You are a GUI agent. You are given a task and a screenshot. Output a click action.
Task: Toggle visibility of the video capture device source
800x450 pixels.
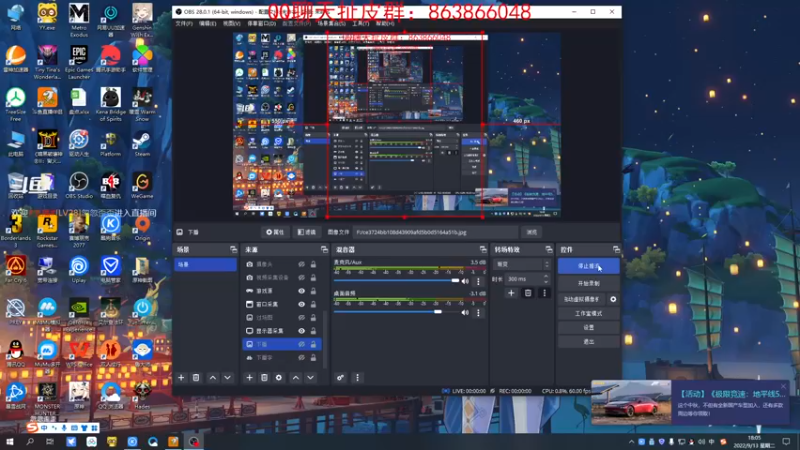click(x=302, y=278)
